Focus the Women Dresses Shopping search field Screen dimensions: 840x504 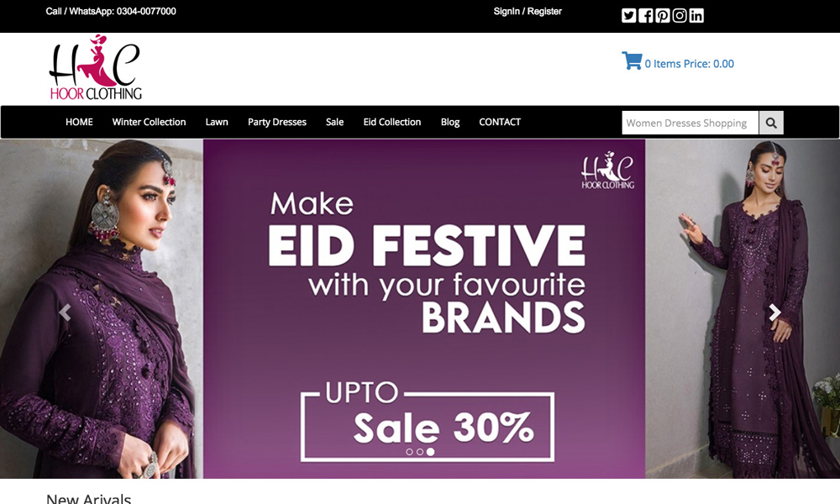[x=690, y=123]
